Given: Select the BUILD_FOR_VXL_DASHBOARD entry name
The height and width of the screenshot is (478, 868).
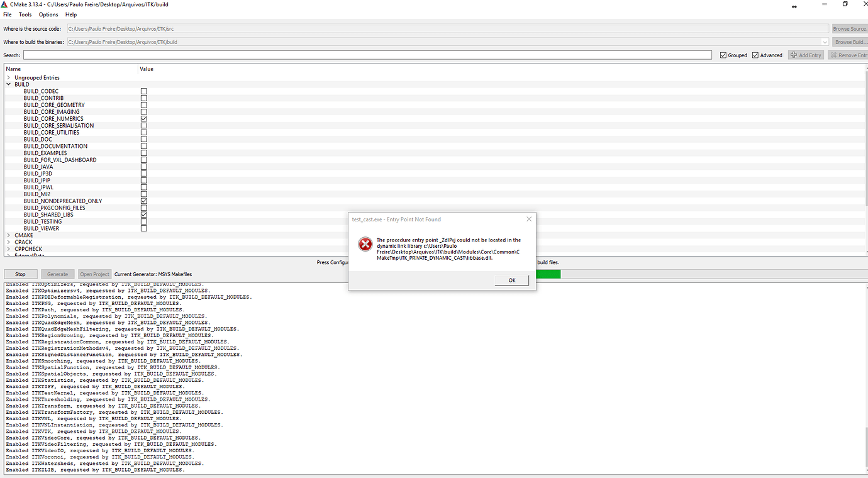Looking at the screenshot, I should click(60, 160).
